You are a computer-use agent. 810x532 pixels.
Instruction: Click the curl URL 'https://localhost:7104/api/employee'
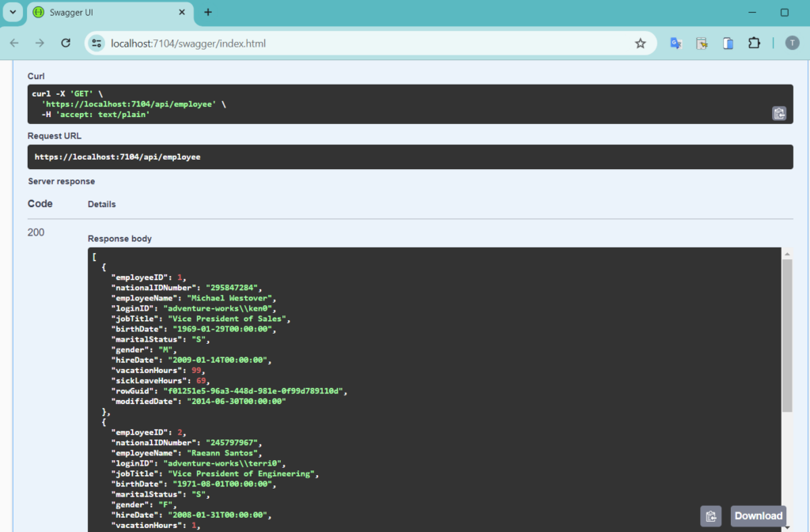pyautogui.click(x=129, y=104)
